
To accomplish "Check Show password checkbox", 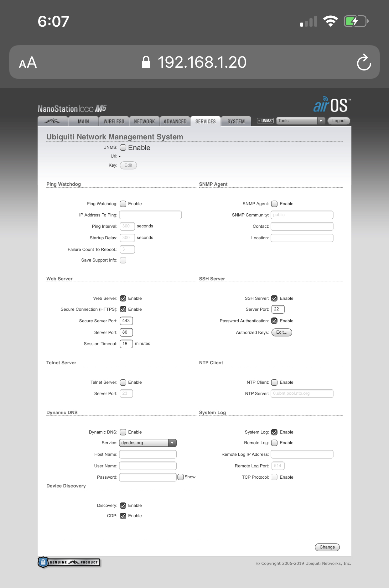I will pyautogui.click(x=180, y=477).
